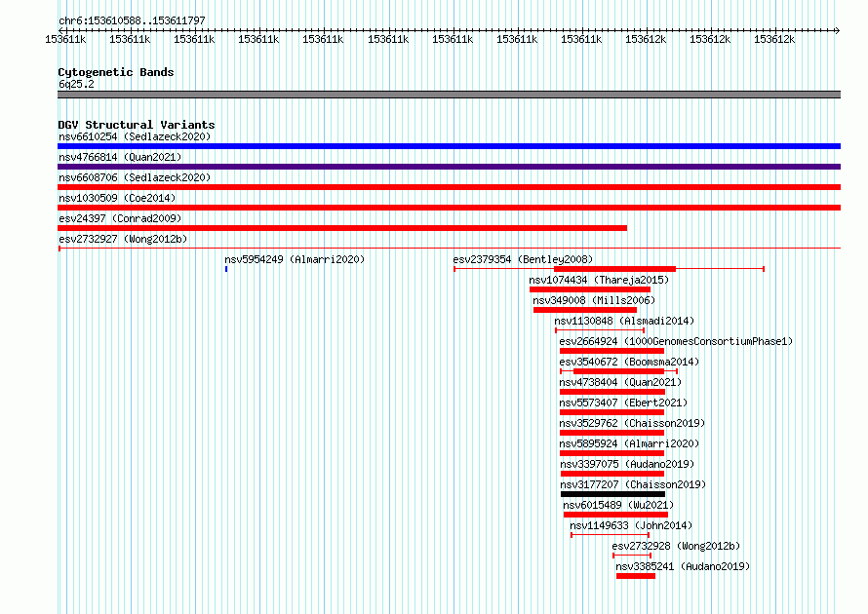Click the red nsv1074434 variant bar

(590, 289)
